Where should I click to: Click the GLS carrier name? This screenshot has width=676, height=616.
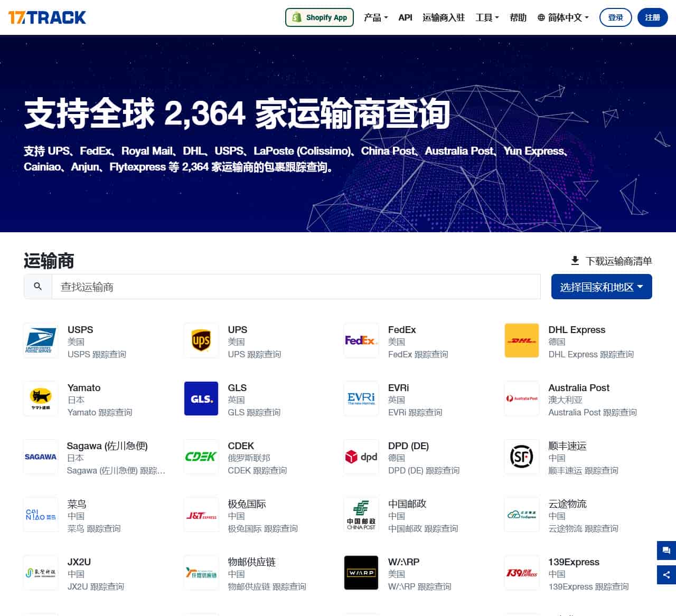point(237,387)
